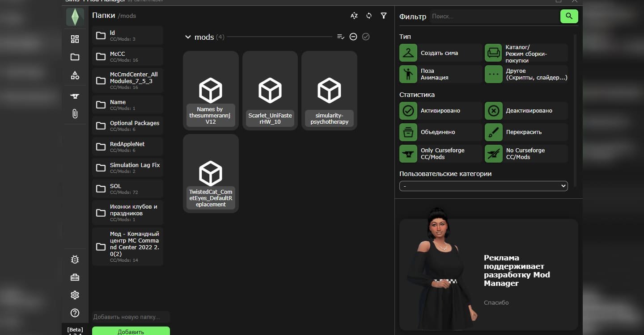Open Иконки клубов и праздников folder
Screen dimensions: 644x335
pos(127,213)
